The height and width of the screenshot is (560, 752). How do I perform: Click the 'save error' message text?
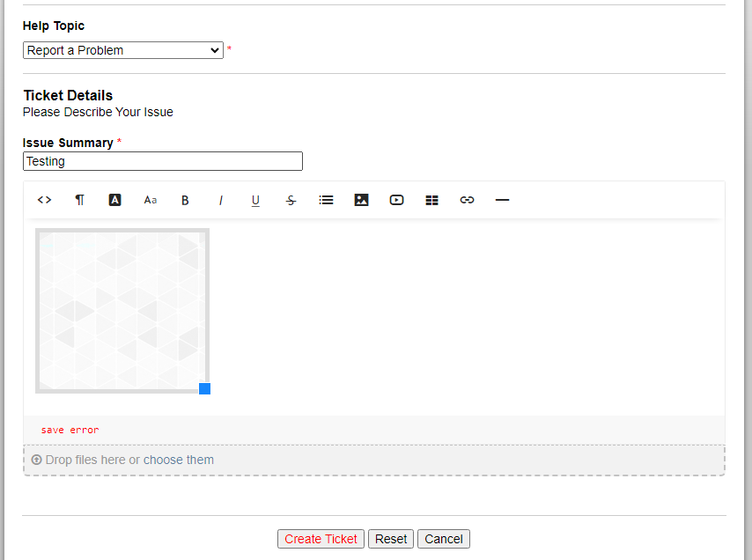[70, 430]
